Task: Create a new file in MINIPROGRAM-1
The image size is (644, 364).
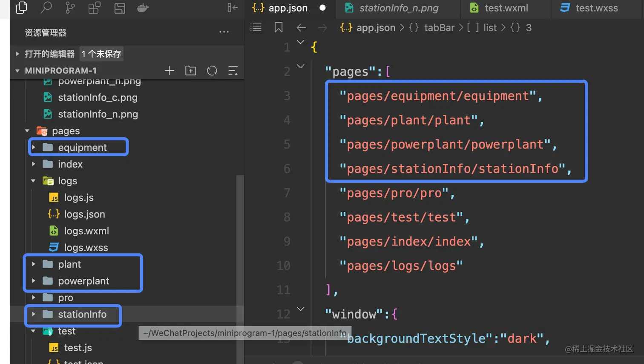Action: 170,71
